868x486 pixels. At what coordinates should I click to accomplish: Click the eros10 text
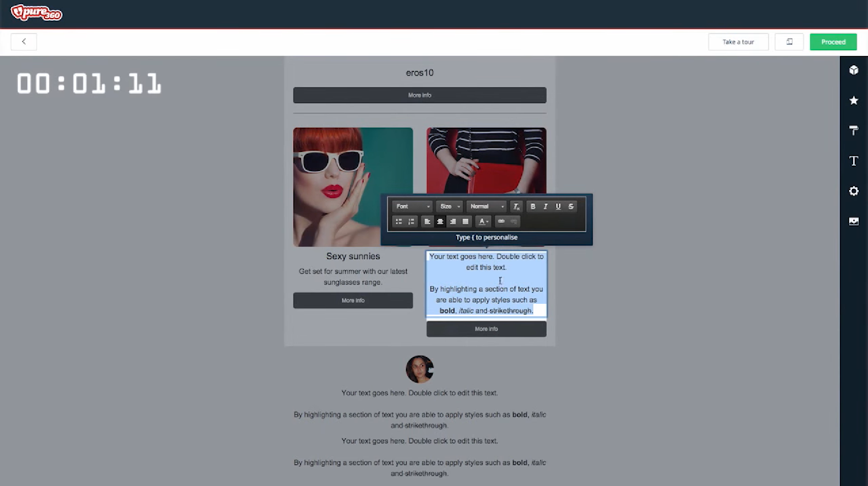point(420,73)
